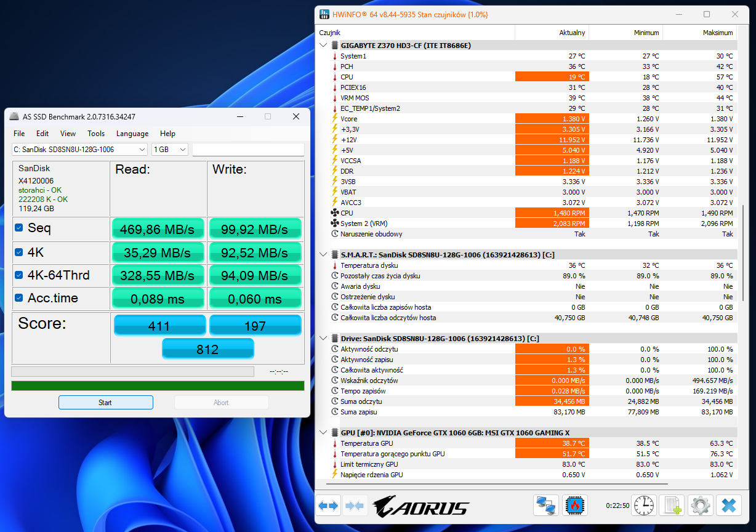Image resolution: width=756 pixels, height=532 pixels.
Task: Click the shrink sensor columns arrows icon
Action: pyautogui.click(x=355, y=506)
